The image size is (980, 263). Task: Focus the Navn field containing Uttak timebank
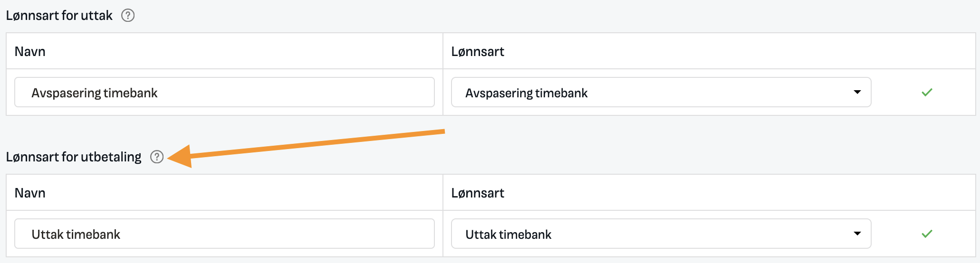coord(224,234)
